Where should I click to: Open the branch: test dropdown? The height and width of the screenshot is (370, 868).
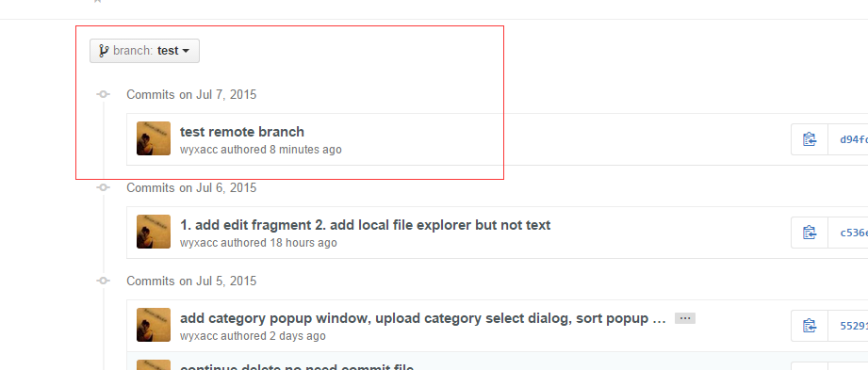(x=144, y=51)
